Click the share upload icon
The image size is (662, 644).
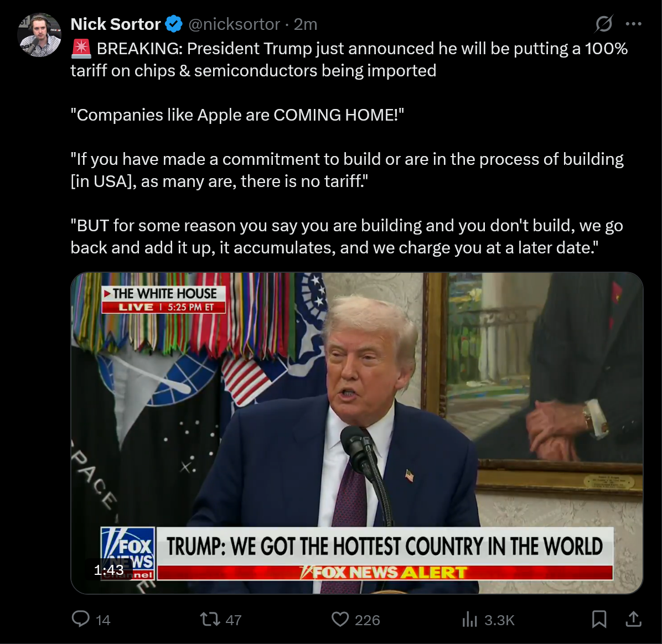point(633,619)
